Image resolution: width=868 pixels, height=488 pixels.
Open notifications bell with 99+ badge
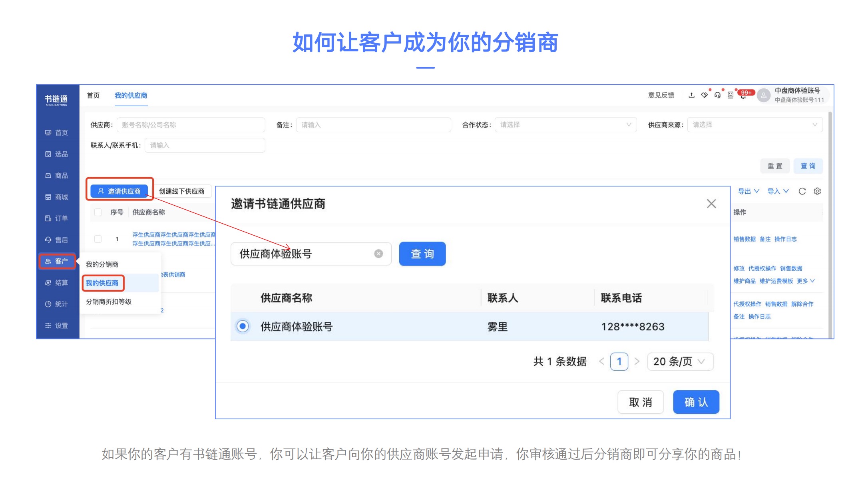(743, 95)
